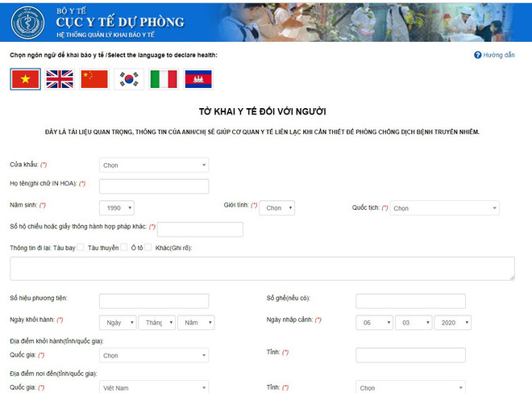
Task: Click the Ngày nhập cảnh label
Action: [x=289, y=320]
